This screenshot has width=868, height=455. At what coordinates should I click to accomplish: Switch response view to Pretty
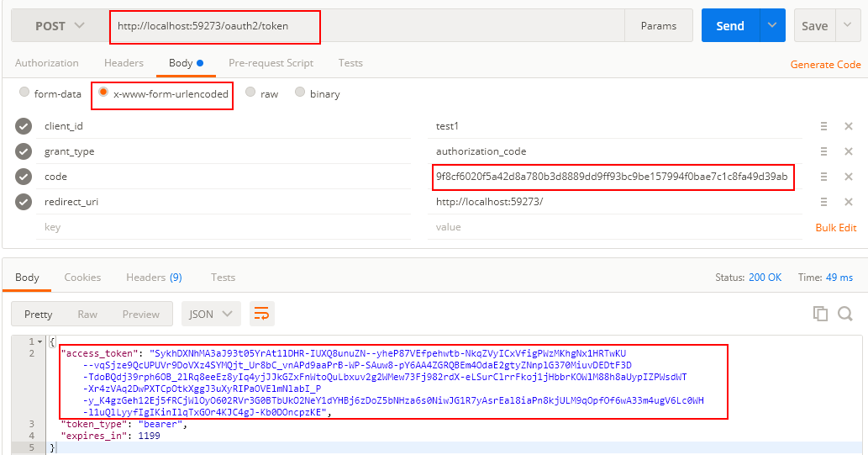tap(38, 315)
